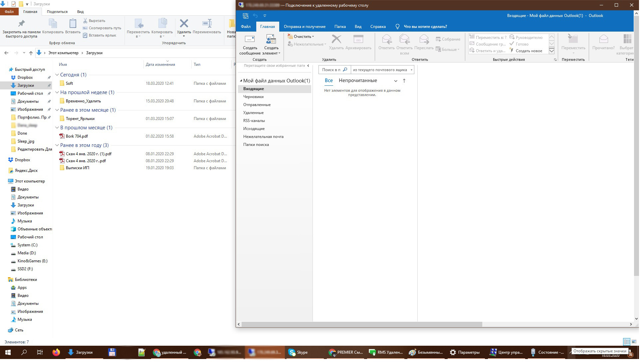
Task: Click the lightbulb "Что вы хотите сделать" icon
Action: [x=397, y=27]
